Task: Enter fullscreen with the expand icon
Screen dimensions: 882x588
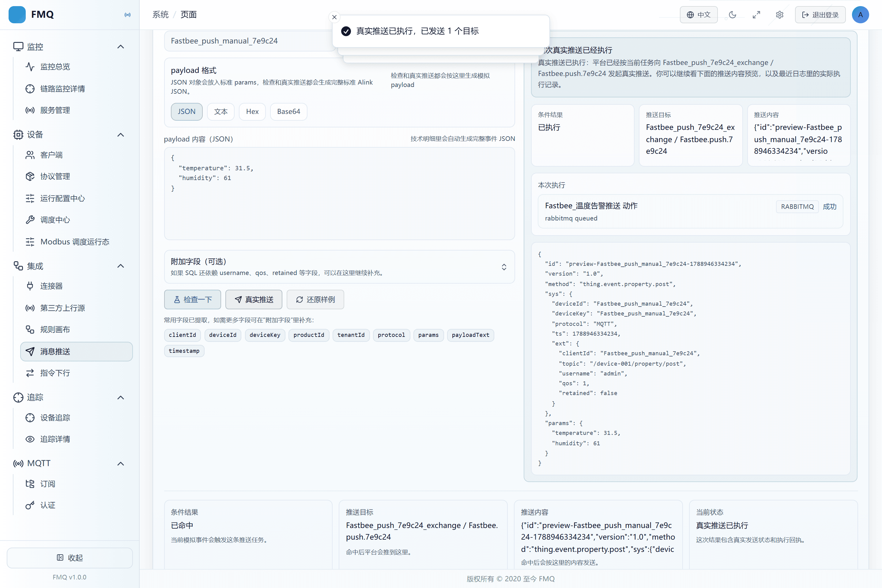Action: pyautogui.click(x=756, y=15)
